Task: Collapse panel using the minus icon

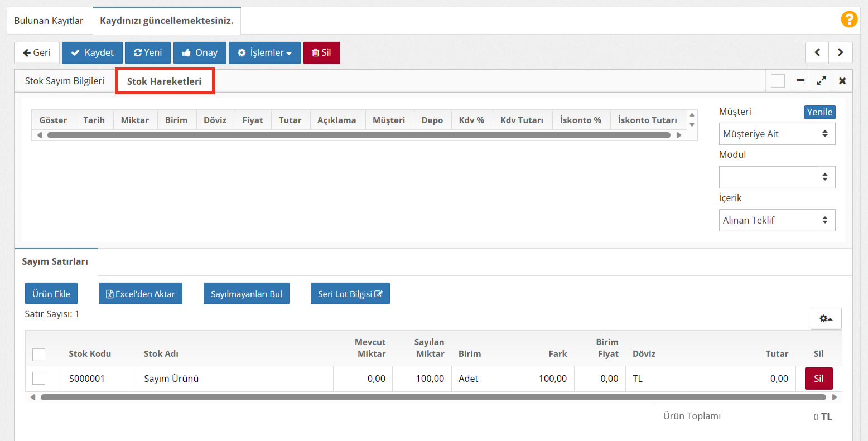Action: point(800,81)
